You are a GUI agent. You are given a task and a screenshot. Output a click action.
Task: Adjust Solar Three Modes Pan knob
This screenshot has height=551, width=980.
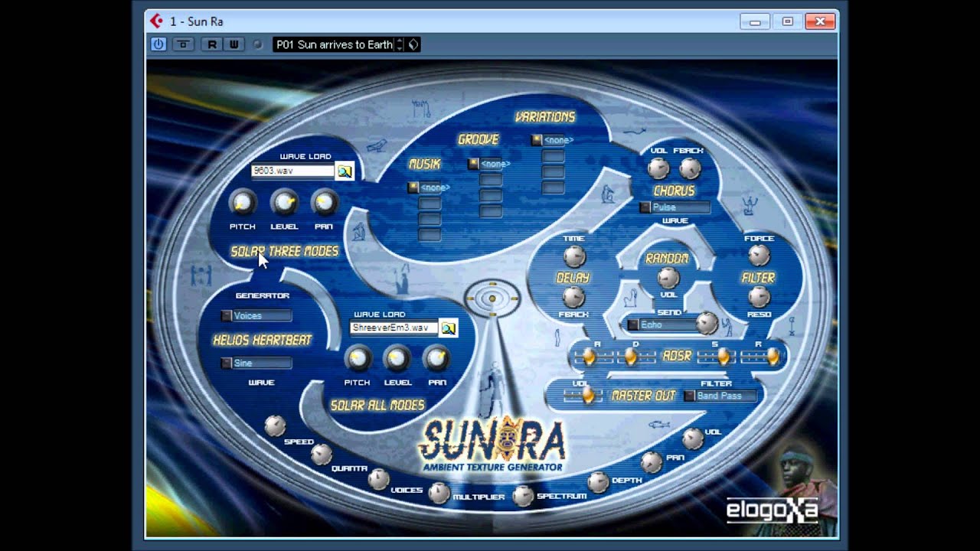coord(325,202)
